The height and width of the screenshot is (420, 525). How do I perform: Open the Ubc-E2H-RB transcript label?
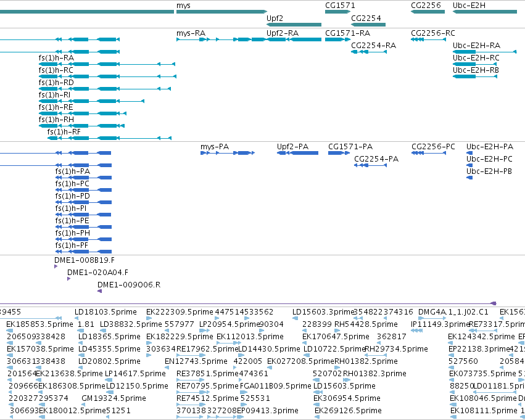tap(476, 70)
